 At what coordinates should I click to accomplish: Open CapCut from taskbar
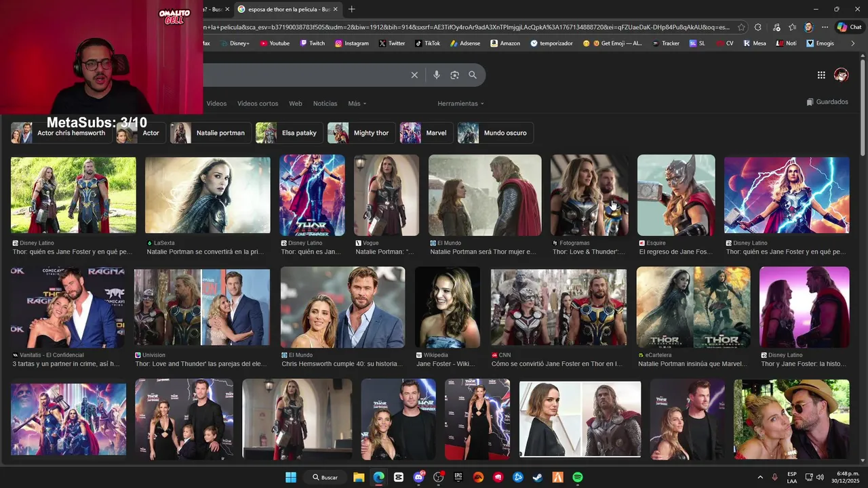point(399,477)
